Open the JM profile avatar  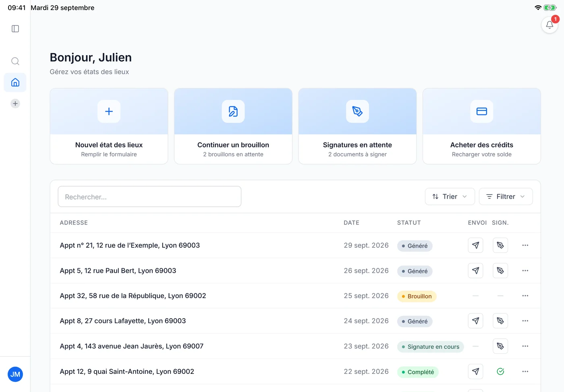pos(15,374)
